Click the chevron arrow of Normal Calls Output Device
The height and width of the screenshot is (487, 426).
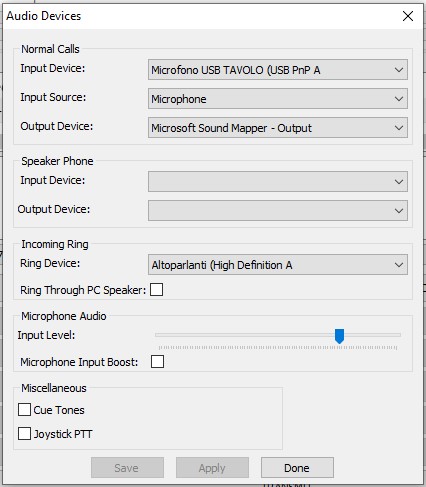click(x=399, y=128)
